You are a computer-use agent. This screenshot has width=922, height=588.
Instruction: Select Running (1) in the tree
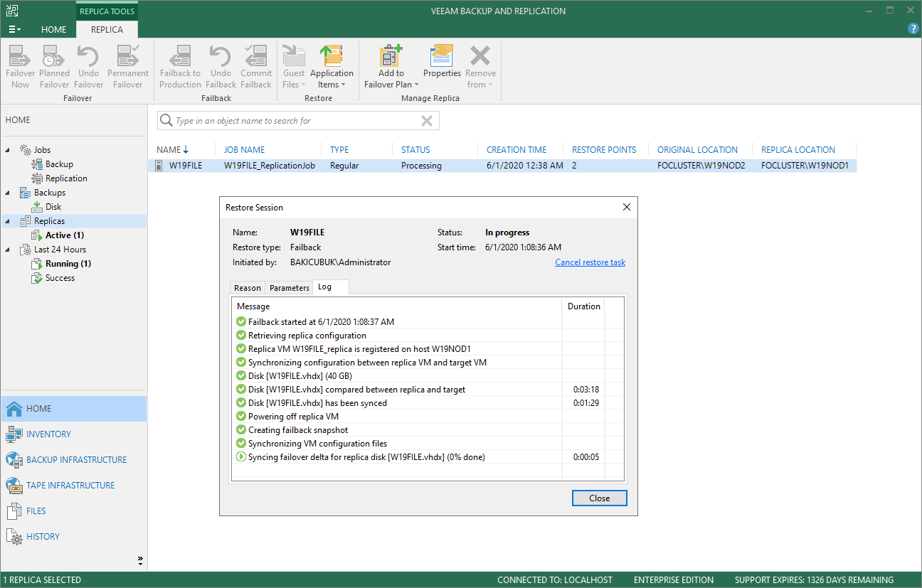click(68, 264)
